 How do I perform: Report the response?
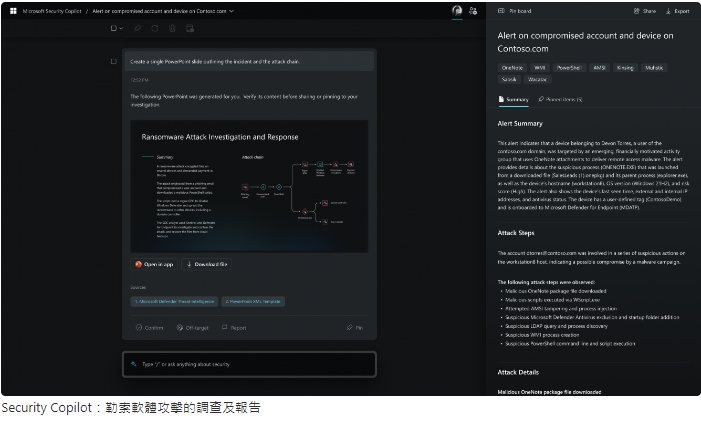click(x=234, y=327)
